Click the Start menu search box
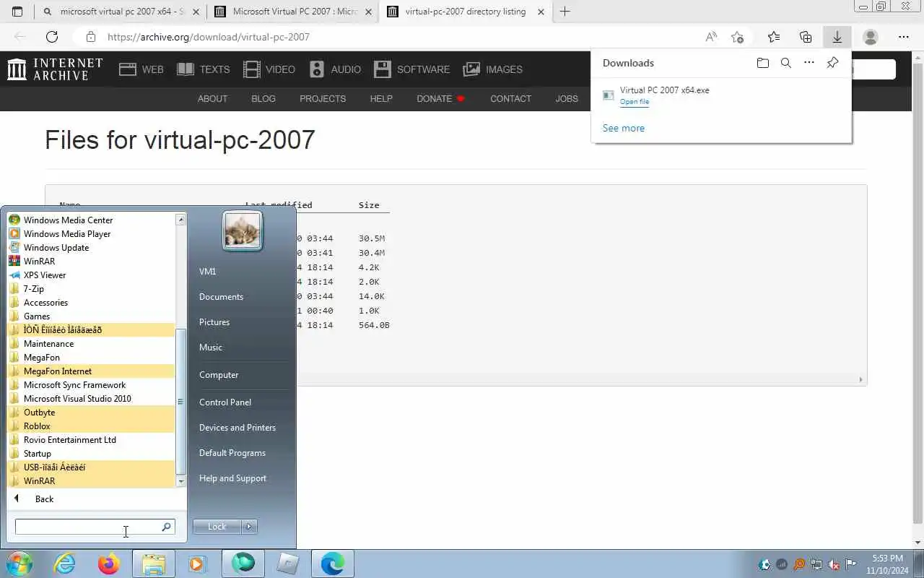924x578 pixels. point(95,527)
